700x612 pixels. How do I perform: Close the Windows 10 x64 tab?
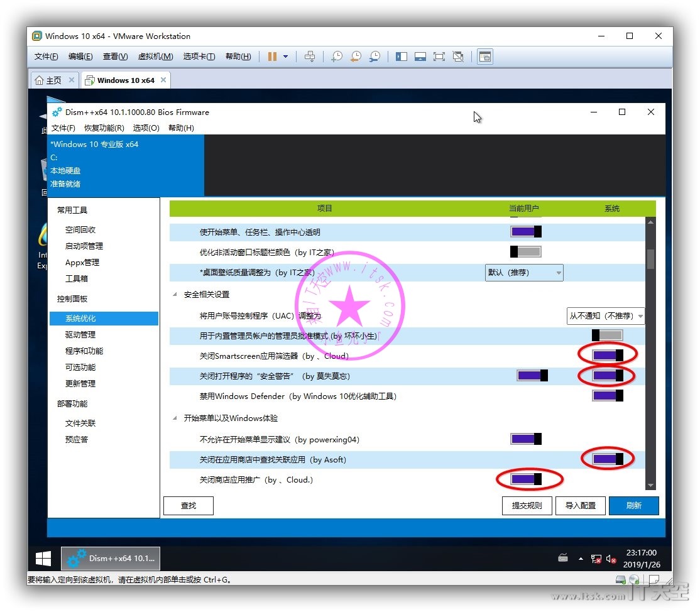click(x=163, y=80)
